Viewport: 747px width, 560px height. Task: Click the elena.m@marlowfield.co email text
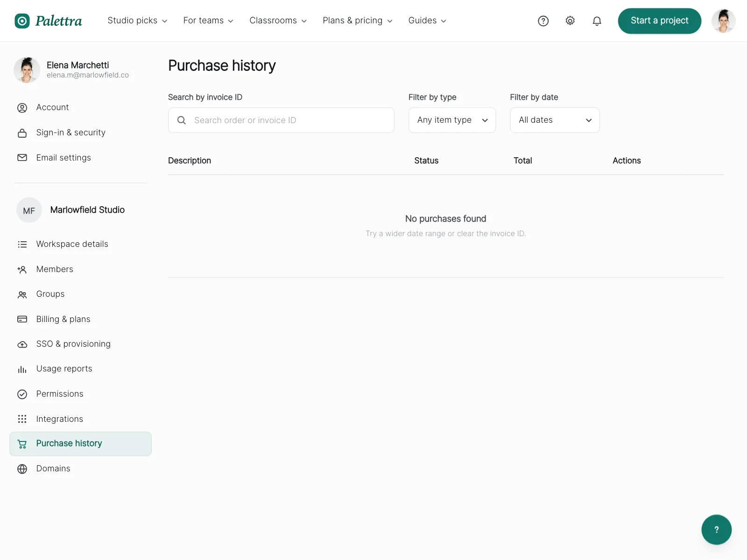[88, 75]
